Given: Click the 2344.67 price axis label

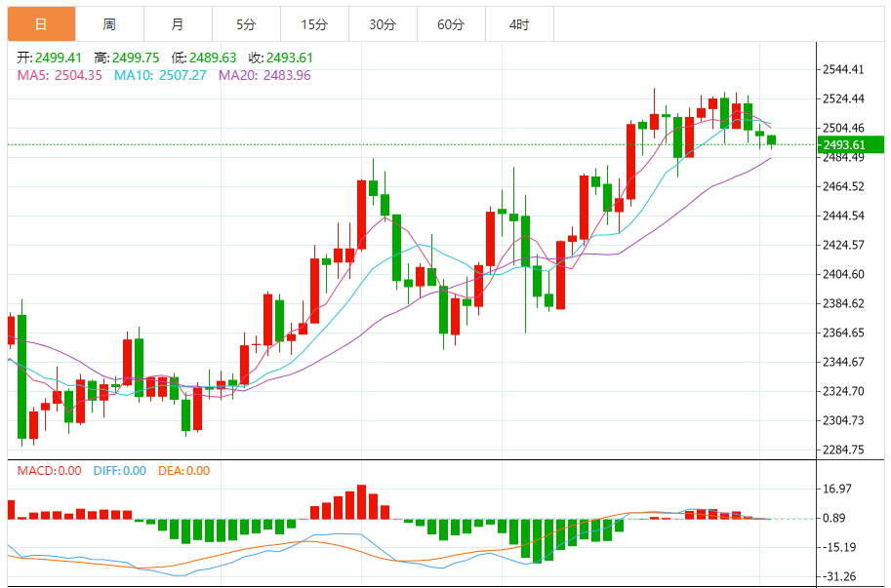Looking at the screenshot, I should (843, 362).
